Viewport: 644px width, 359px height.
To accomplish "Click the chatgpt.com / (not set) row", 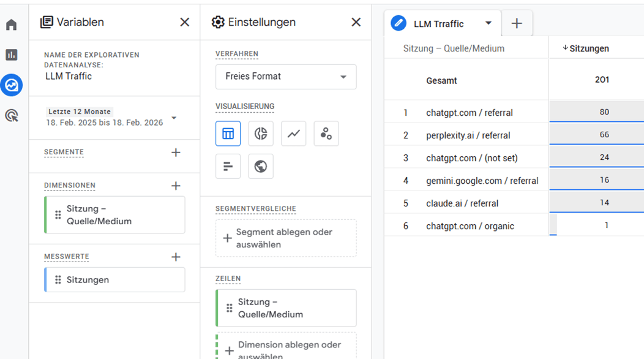I will point(514,157).
